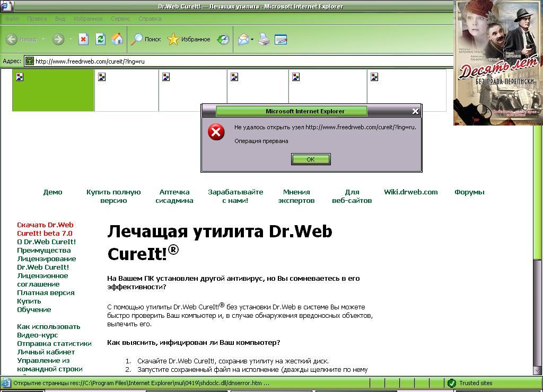Screen dimensions: 543x392
Task: Open the Файл menu
Action: pyautogui.click(x=12, y=19)
